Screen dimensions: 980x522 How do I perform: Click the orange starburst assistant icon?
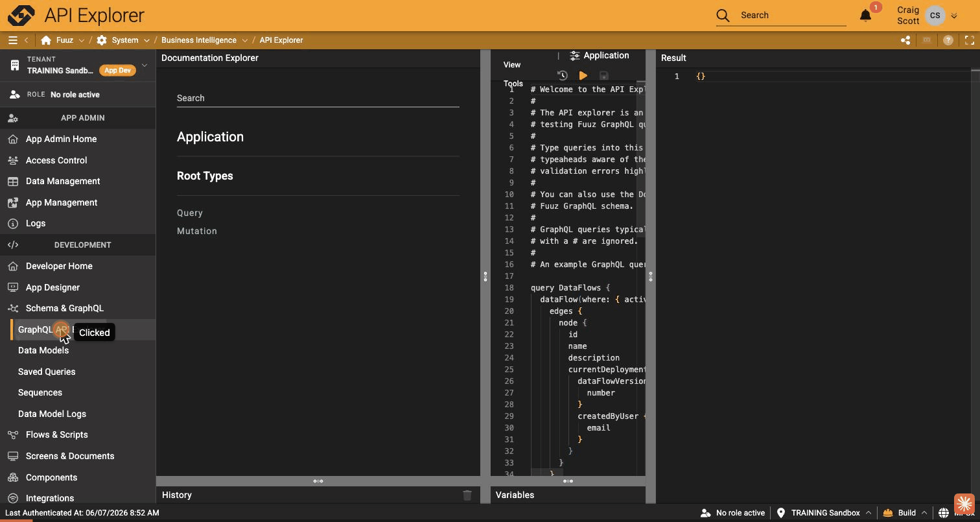[x=964, y=503]
